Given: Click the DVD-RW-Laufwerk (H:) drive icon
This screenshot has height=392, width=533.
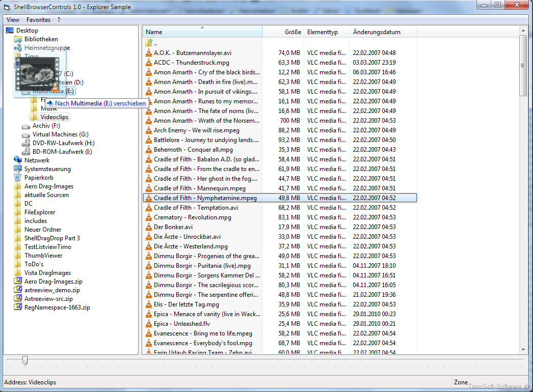Looking at the screenshot, I should point(26,143).
